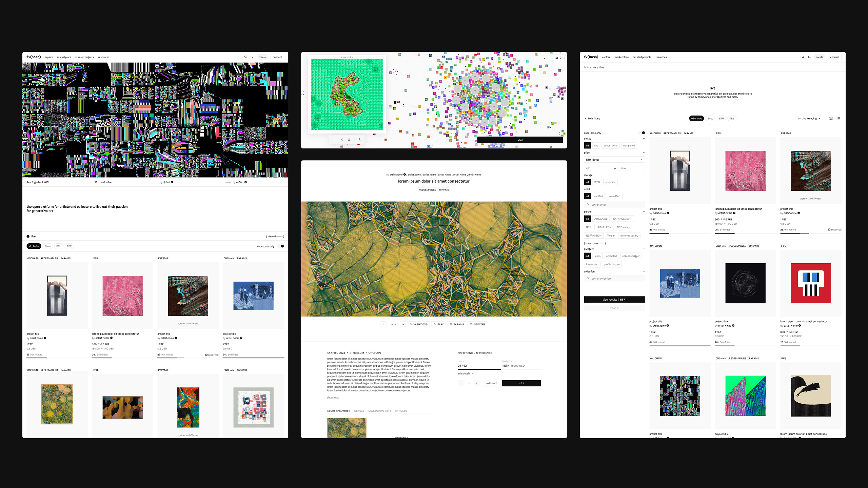Image resolution: width=868 pixels, height=488 pixels.
Task: Open marketplace menu in left page header
Action: tap(64, 57)
